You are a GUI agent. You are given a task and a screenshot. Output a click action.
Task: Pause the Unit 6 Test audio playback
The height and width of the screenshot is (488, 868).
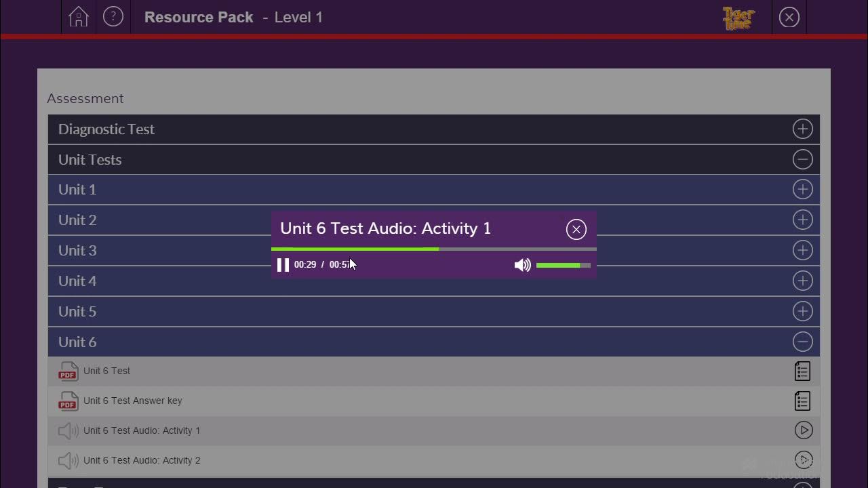point(283,265)
